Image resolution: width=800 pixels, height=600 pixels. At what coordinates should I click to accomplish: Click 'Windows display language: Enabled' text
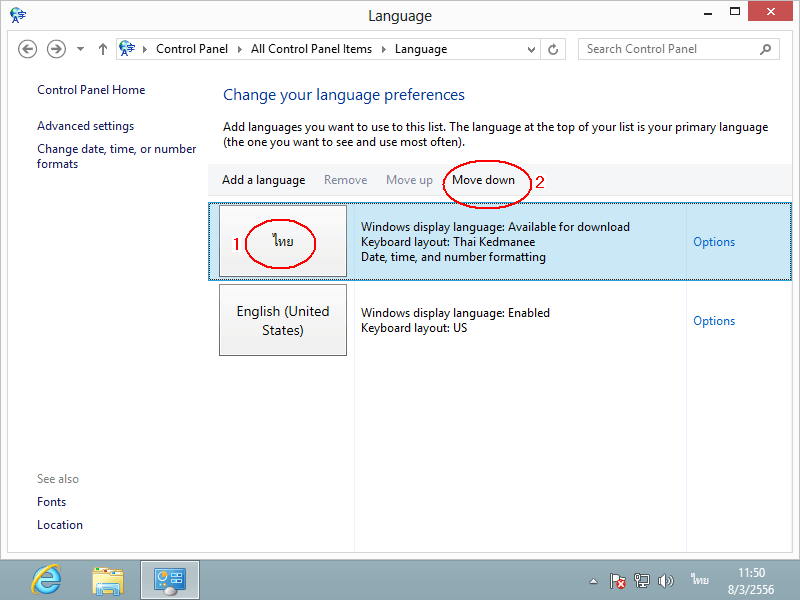point(455,313)
